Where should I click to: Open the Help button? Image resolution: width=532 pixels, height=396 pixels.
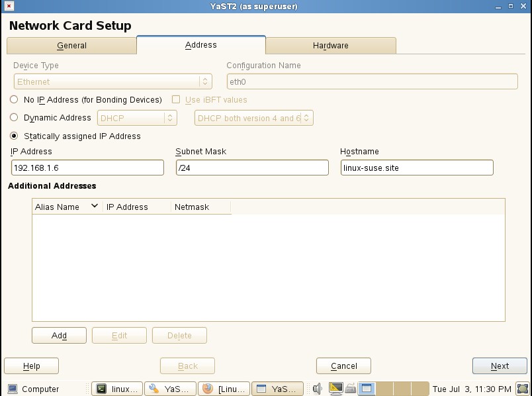pos(32,366)
